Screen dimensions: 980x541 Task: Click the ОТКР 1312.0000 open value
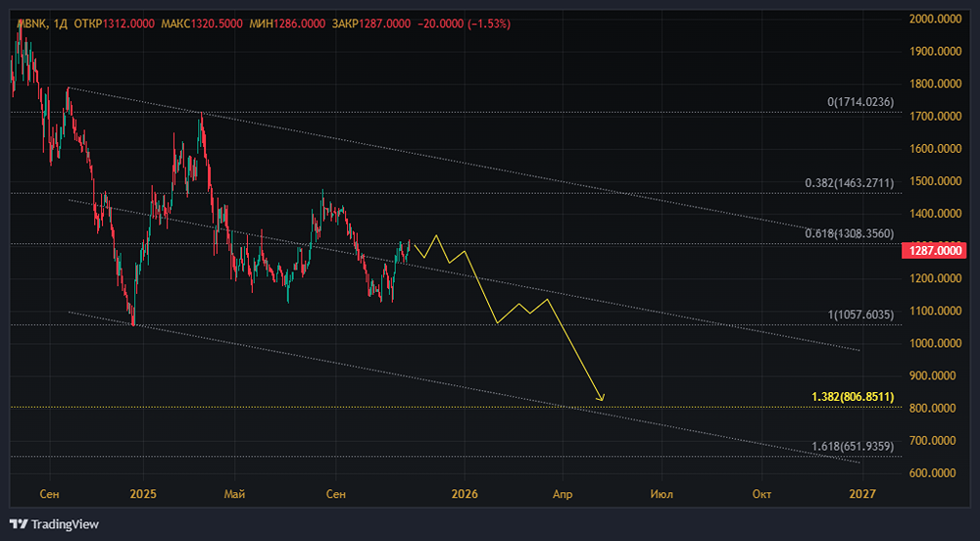pyautogui.click(x=118, y=23)
